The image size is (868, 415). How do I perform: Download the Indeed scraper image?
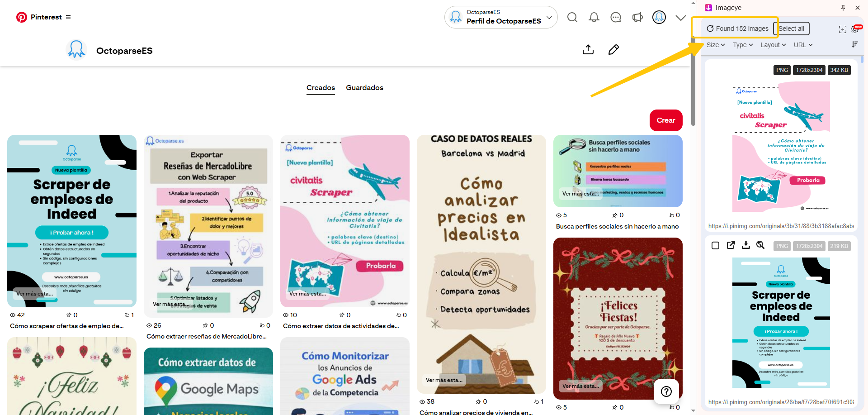coord(746,245)
